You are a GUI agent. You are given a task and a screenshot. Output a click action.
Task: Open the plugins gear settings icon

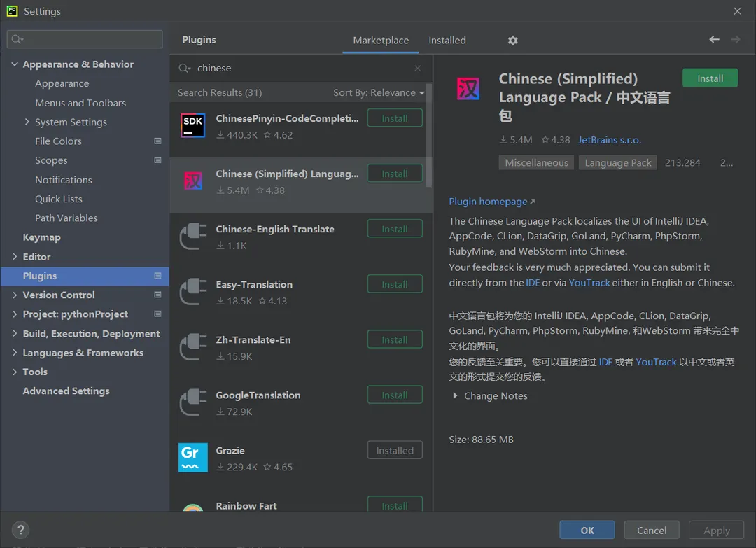pyautogui.click(x=512, y=41)
